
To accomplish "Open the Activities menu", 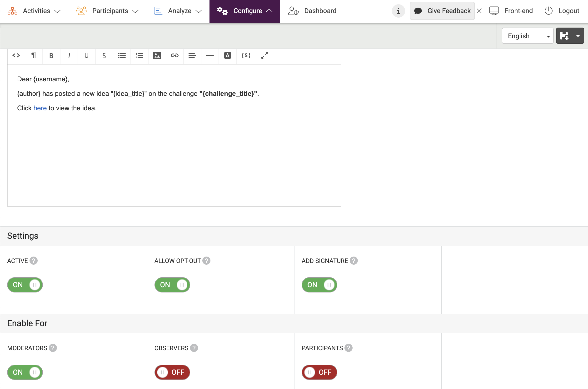I will (x=34, y=11).
